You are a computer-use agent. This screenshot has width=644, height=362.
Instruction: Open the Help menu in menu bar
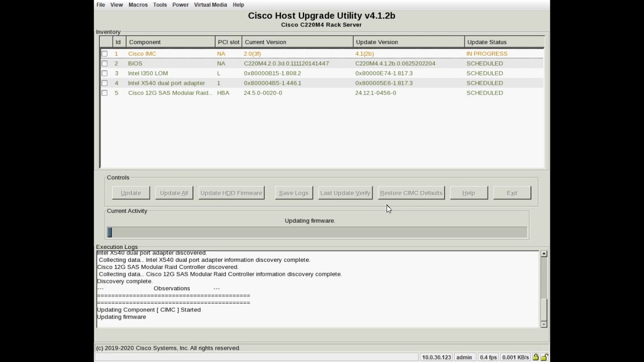coord(238,5)
